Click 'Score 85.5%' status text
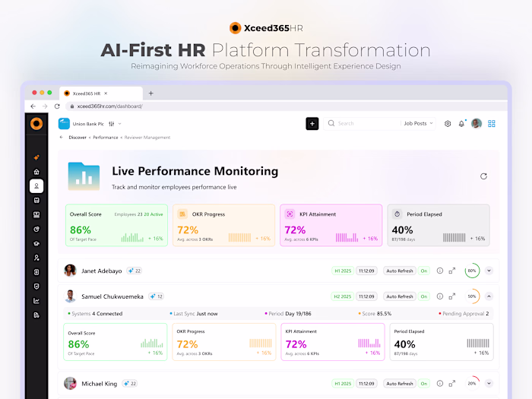 point(375,313)
